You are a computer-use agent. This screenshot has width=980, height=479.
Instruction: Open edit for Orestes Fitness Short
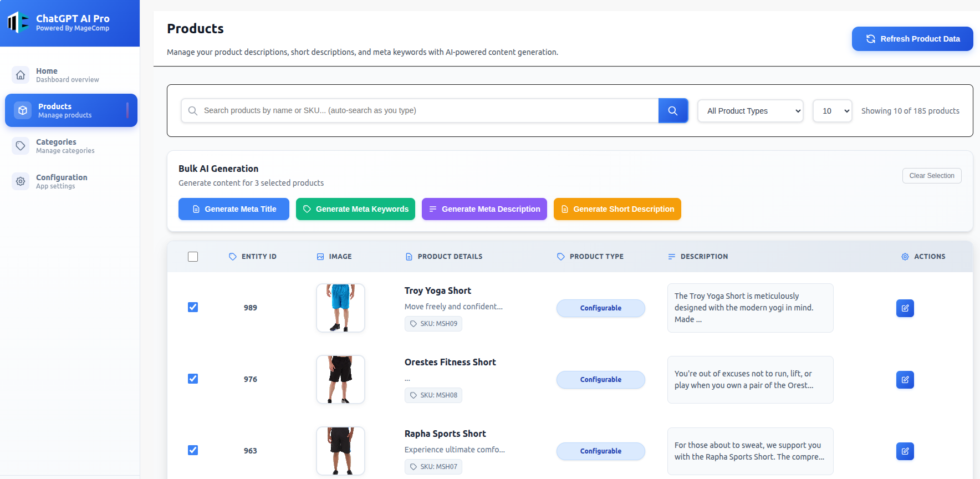coord(905,380)
